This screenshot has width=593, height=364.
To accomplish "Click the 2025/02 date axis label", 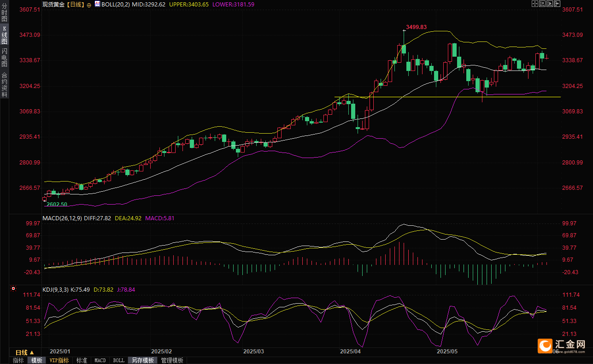I will tap(161, 351).
